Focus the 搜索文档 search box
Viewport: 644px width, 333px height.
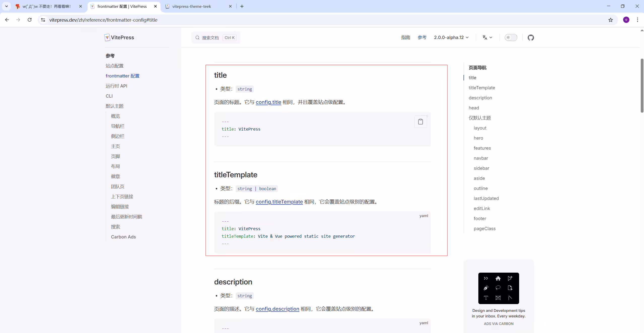(x=216, y=37)
